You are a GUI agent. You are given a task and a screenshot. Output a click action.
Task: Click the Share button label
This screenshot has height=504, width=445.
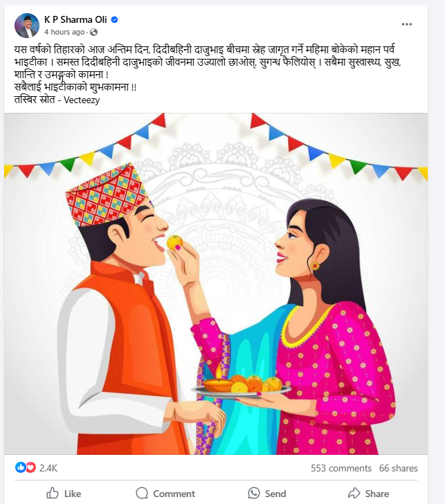tap(377, 494)
